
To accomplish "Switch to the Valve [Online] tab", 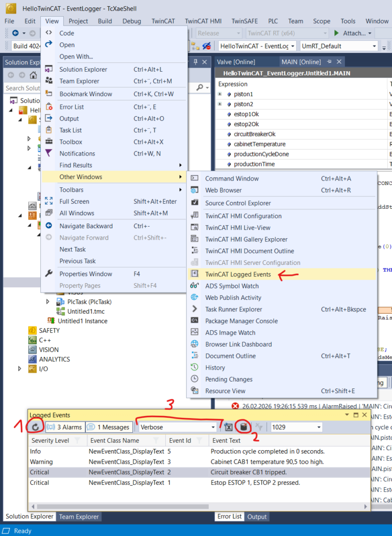I will tap(236, 62).
